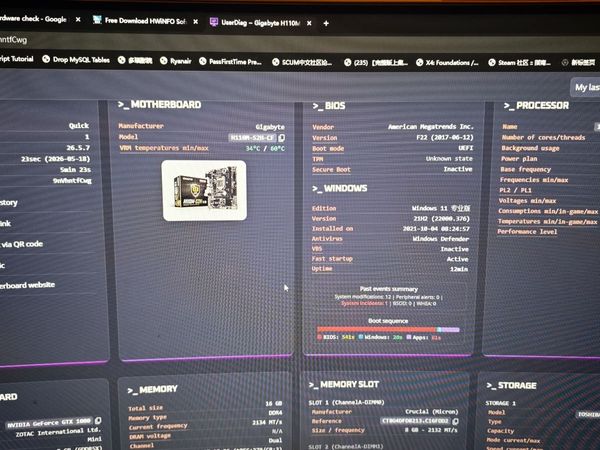600x450 pixels.
Task: Open the Steam community bookmark
Action: (x=520, y=62)
